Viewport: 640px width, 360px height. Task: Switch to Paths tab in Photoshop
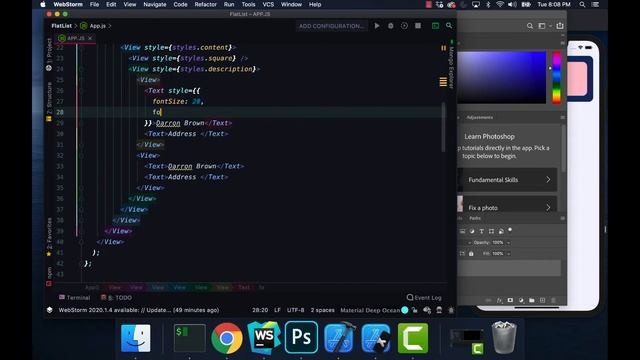point(475,218)
